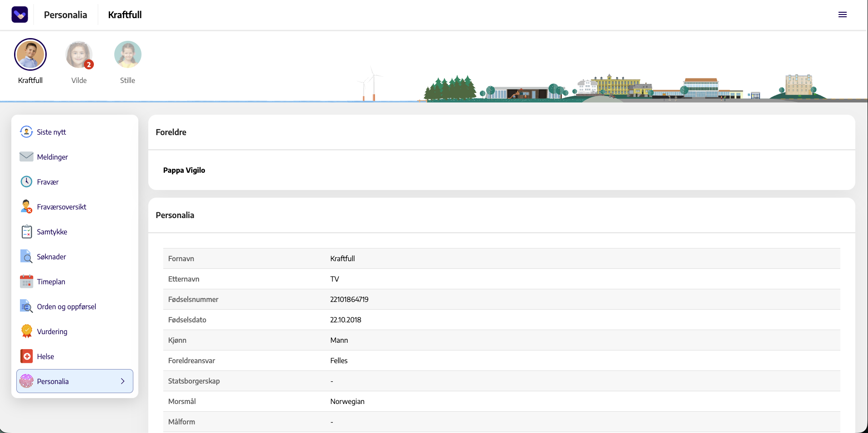868x433 pixels.
Task: Open Vurdering page
Action: (75, 331)
